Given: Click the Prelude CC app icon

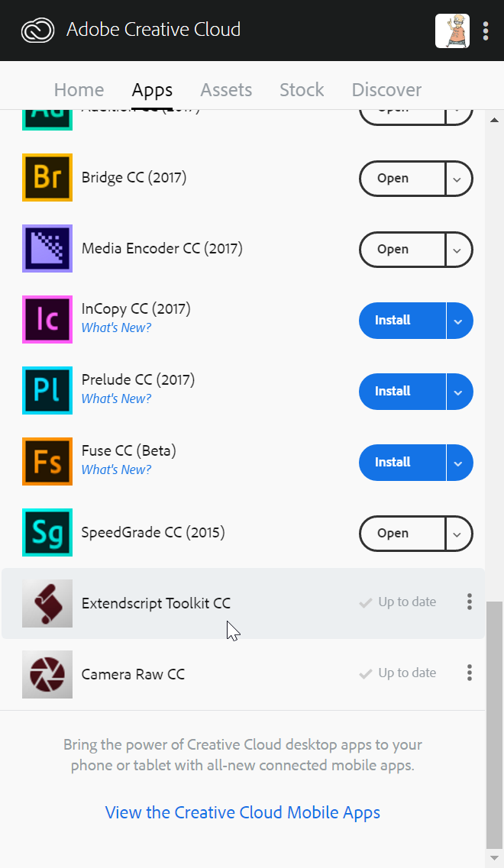Looking at the screenshot, I should click(47, 391).
